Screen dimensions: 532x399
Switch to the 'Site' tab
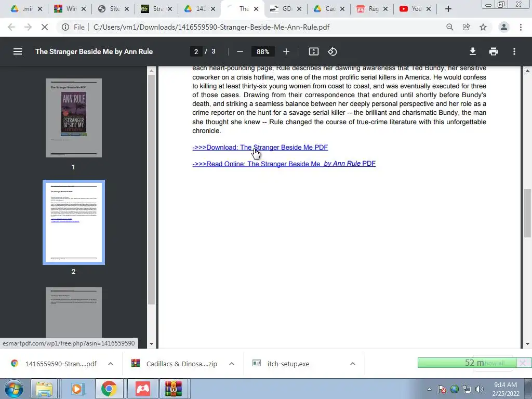(x=109, y=9)
